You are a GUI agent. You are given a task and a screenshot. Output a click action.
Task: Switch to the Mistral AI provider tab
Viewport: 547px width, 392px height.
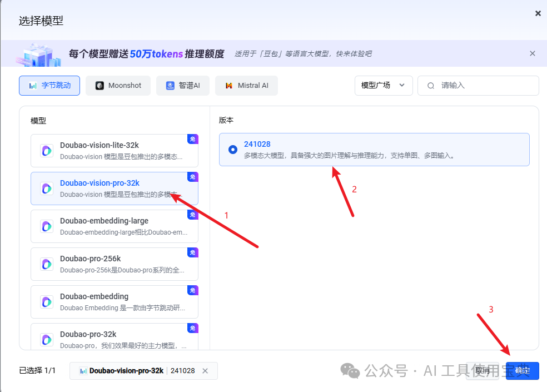[247, 86]
